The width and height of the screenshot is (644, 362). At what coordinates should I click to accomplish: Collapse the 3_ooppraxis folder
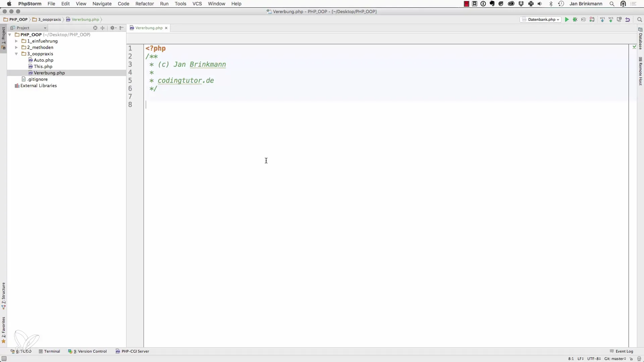click(x=16, y=54)
